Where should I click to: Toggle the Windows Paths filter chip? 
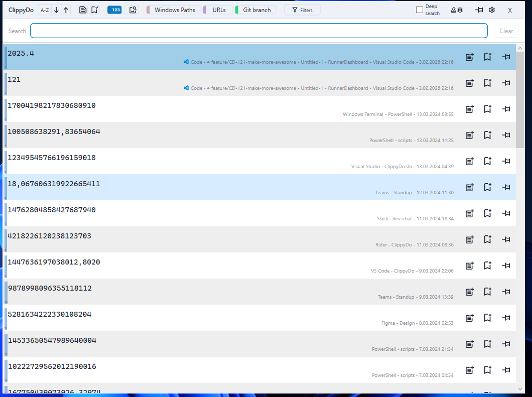173,10
